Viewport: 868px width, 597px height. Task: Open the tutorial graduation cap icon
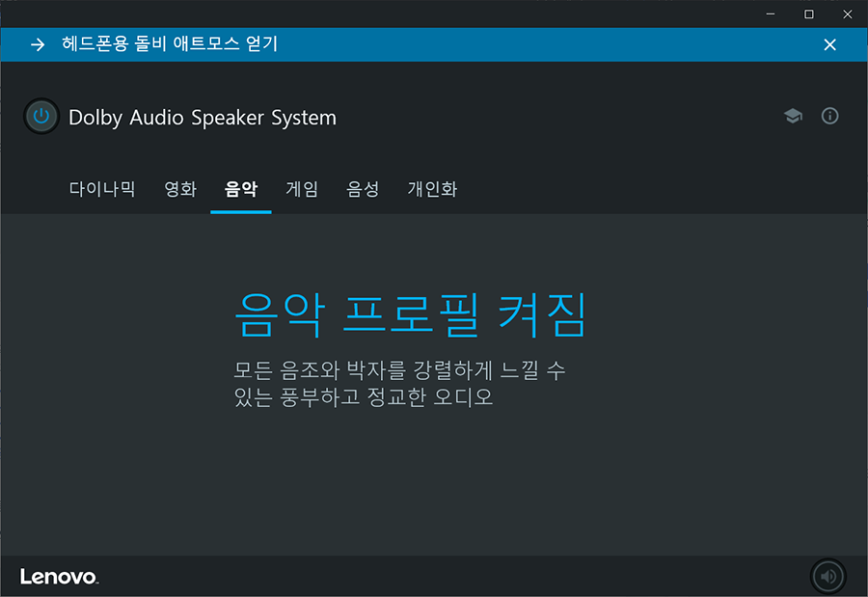793,116
